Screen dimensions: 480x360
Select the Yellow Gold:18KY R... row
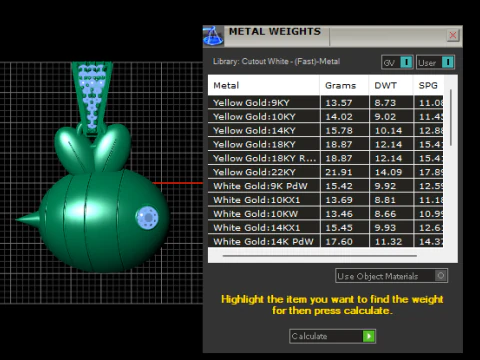tap(326, 158)
